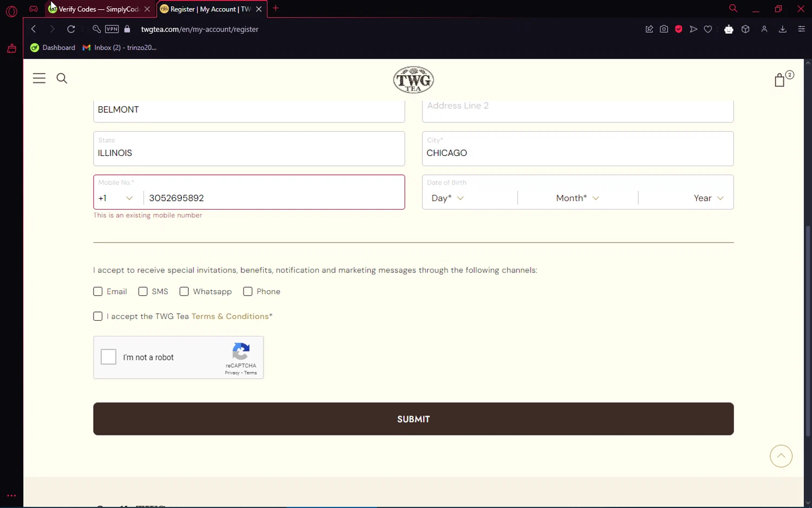Select the Register My Account tab
Screen dimensions: 812x508
click(211, 9)
